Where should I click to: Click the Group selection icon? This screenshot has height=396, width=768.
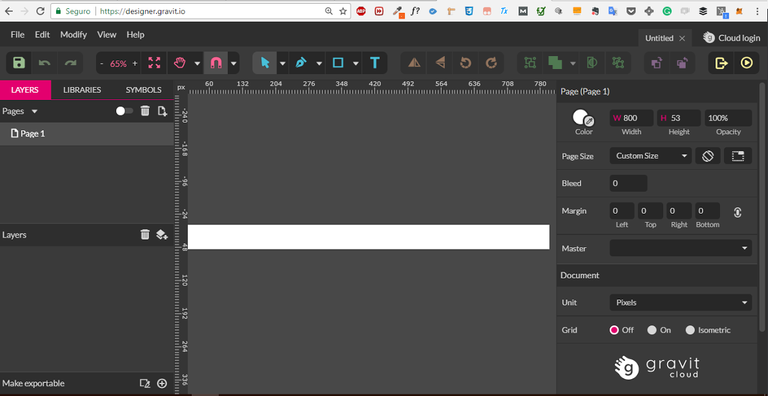click(530, 63)
